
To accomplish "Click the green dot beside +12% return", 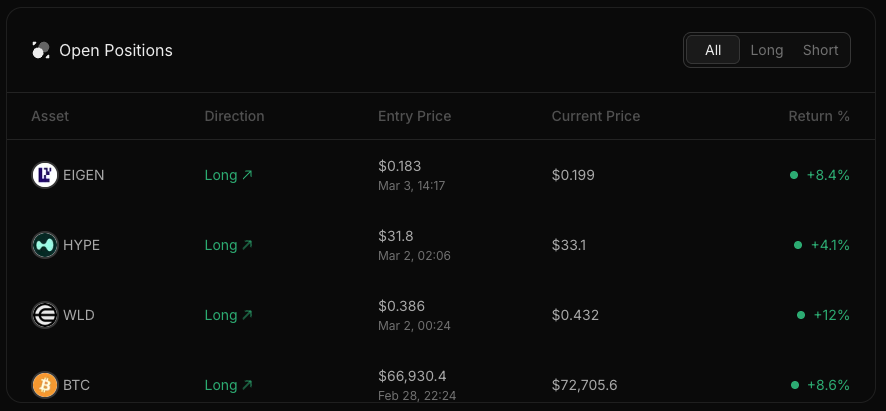I will [x=801, y=315].
